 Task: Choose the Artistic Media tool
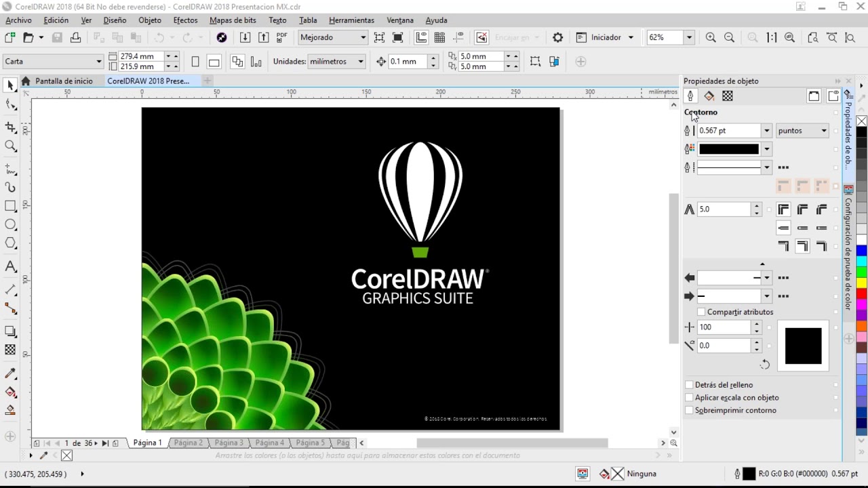(10, 187)
